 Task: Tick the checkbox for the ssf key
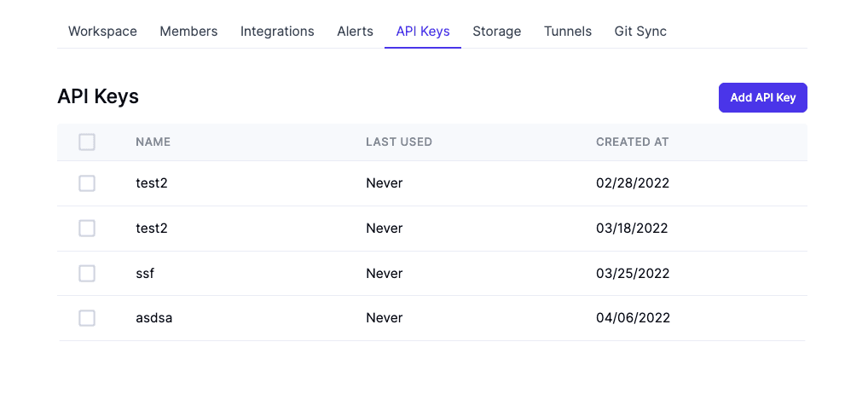[87, 274]
